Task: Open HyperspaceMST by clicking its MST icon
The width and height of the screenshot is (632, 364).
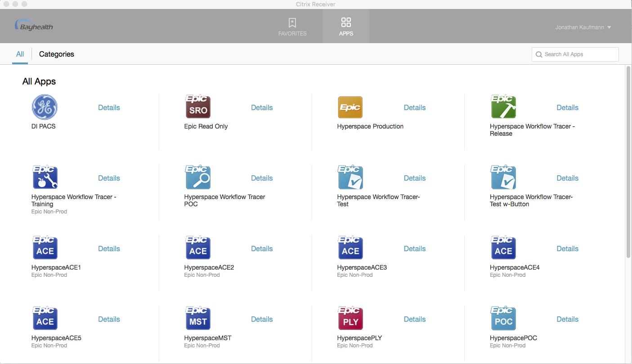Action: 197,318
